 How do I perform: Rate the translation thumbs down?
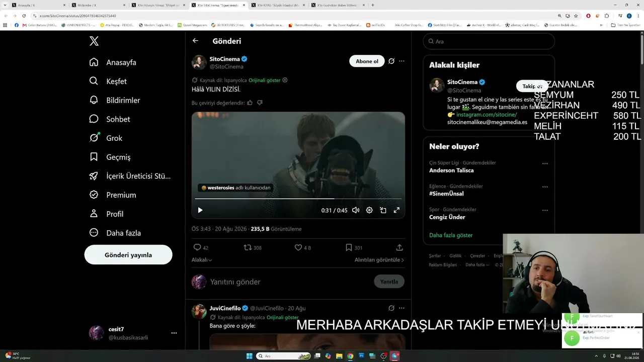coord(260,103)
